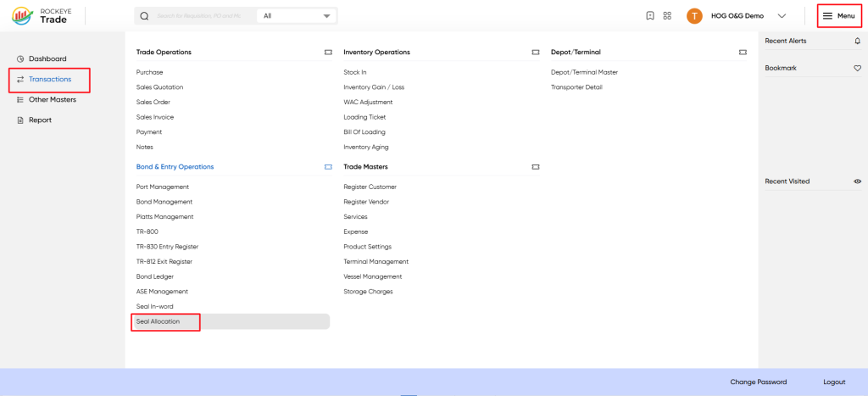The image size is (868, 396).
Task: Open Register Vendor
Action: 366,202
